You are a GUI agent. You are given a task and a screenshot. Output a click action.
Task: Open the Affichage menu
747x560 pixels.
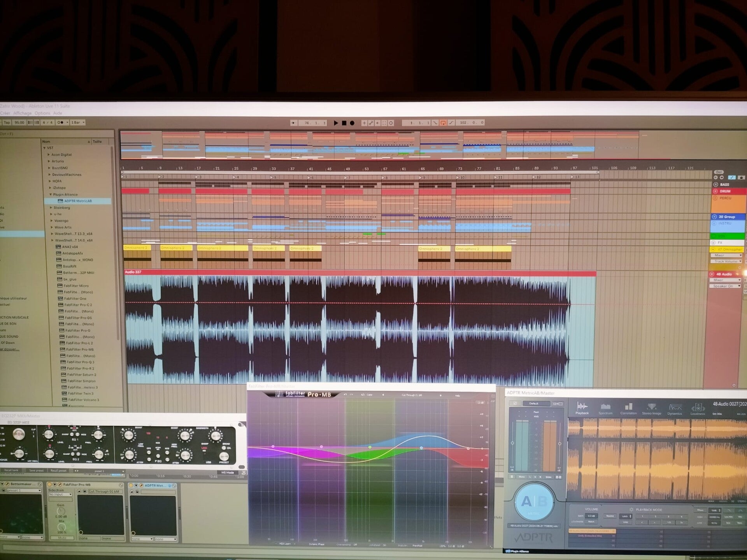point(22,113)
